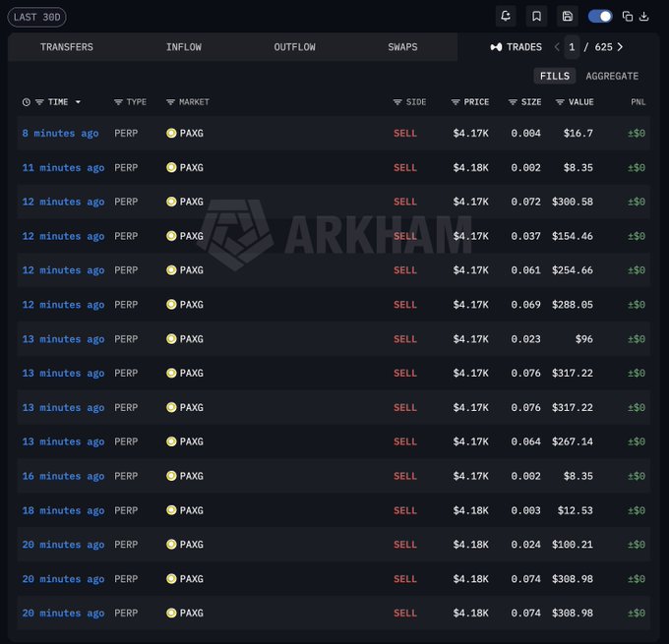The height and width of the screenshot is (644, 669).
Task: Open the TIME column filter icon
Action: [39, 102]
